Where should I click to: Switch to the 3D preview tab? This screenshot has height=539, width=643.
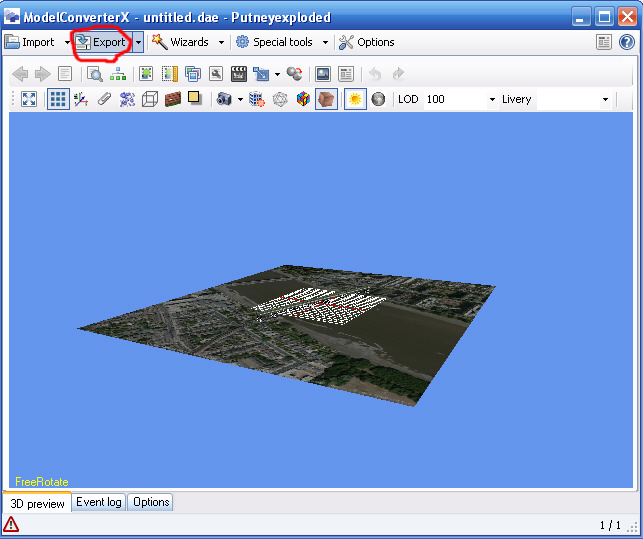(37, 503)
